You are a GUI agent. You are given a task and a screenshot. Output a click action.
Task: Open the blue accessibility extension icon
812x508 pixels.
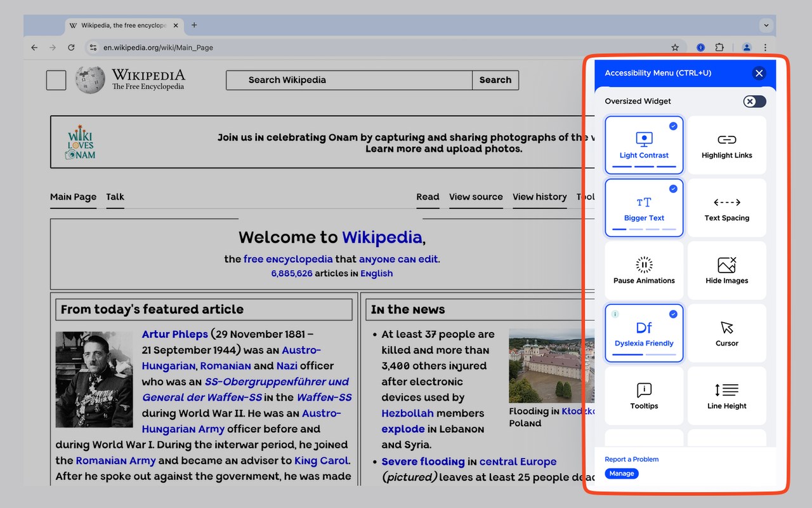(701, 48)
